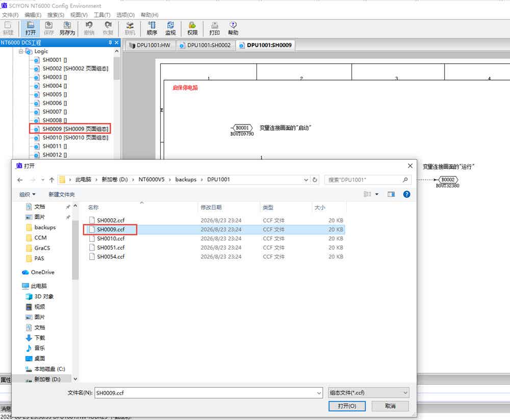Select SH0002 [SH0002 页面组态] tree item
The height and width of the screenshot is (420, 510).
pyautogui.click(x=71, y=69)
